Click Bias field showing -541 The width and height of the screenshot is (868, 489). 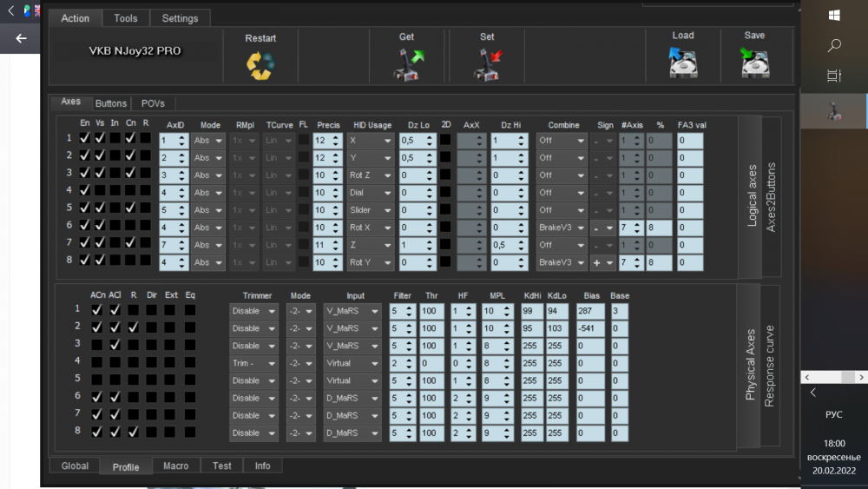(x=590, y=328)
